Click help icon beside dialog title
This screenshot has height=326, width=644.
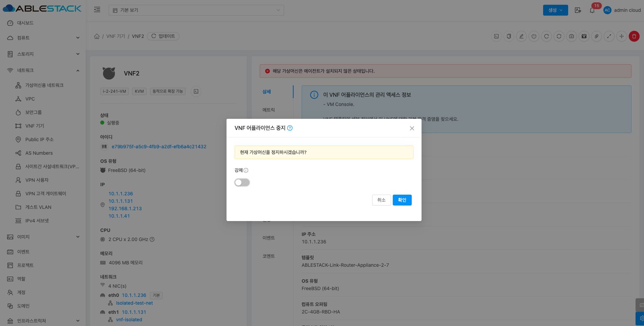290,128
